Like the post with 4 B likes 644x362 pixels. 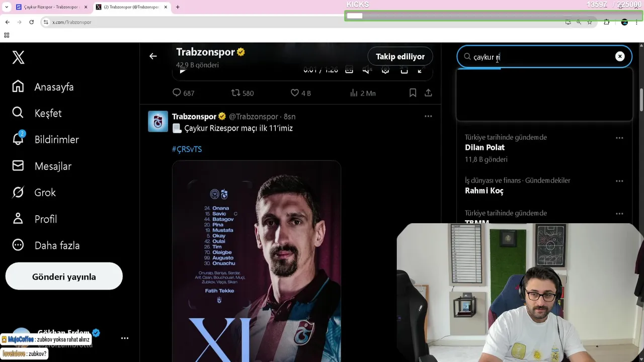pos(300,93)
